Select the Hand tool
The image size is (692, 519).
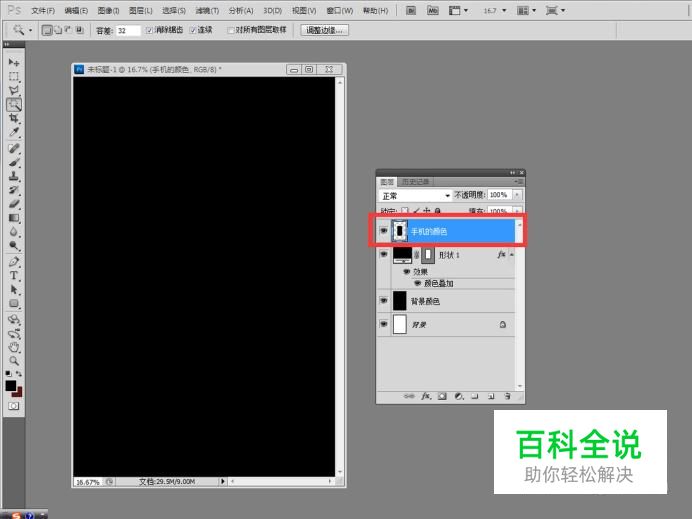point(14,347)
